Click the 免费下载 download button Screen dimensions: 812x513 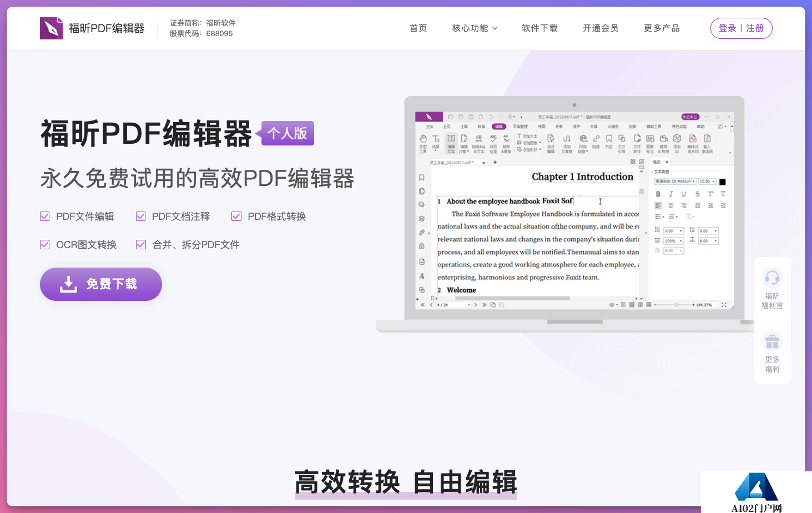(101, 284)
